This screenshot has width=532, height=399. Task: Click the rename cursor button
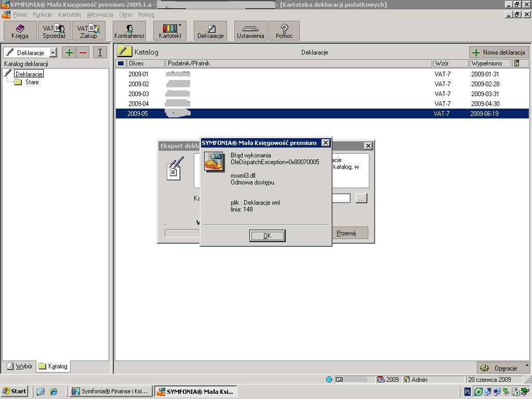click(100, 52)
